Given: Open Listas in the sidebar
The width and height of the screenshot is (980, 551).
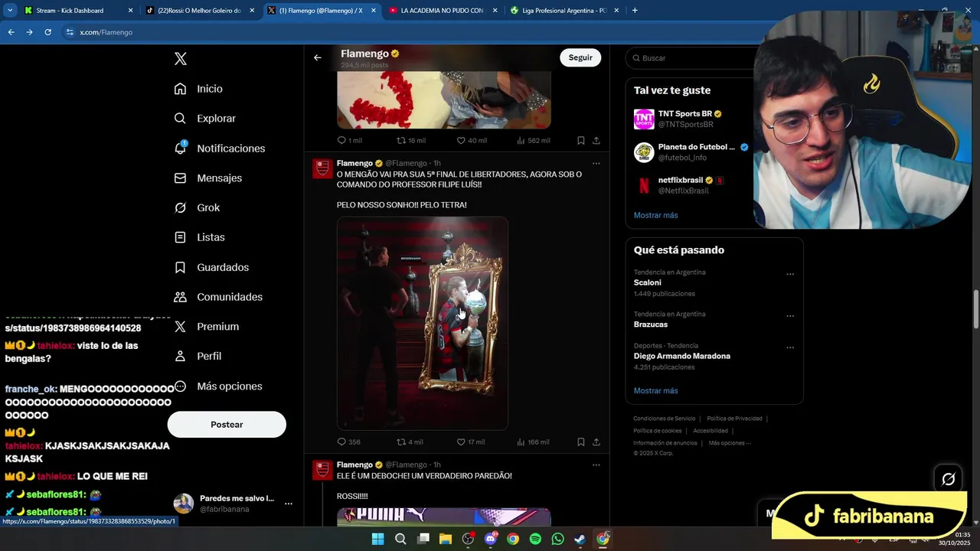Looking at the screenshot, I should (199, 237).
